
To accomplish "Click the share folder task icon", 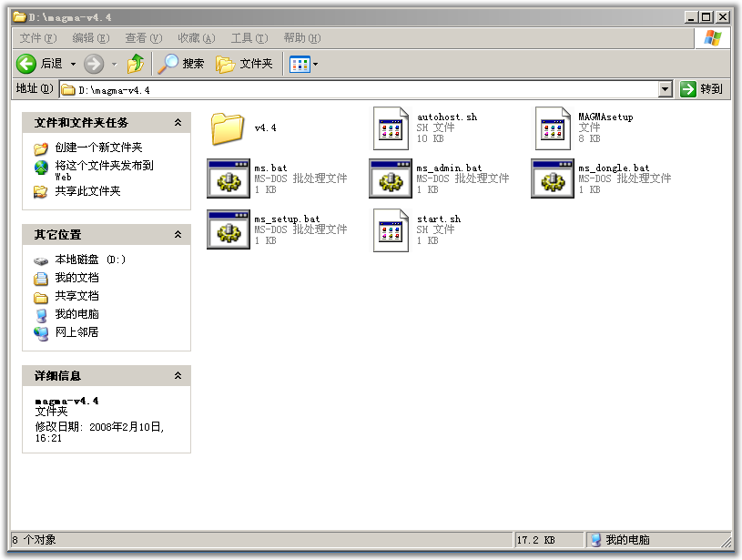I will (41, 192).
